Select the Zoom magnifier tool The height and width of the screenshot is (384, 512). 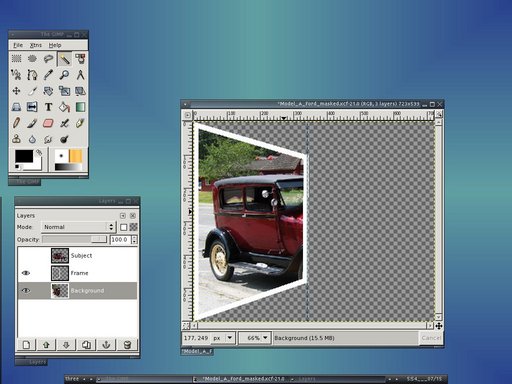[x=64, y=75]
